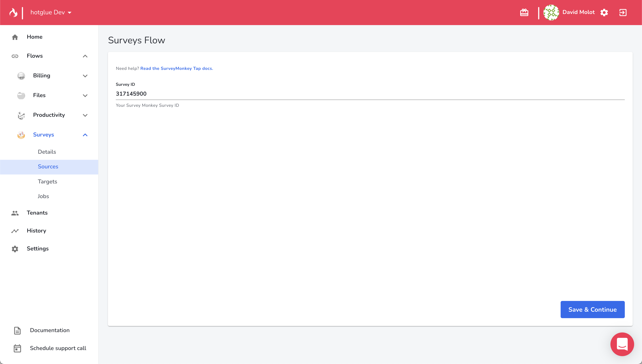Image resolution: width=642 pixels, height=364 pixels.
Task: Open the hotglue Dev environment dropdown
Action: pyautogui.click(x=51, y=13)
